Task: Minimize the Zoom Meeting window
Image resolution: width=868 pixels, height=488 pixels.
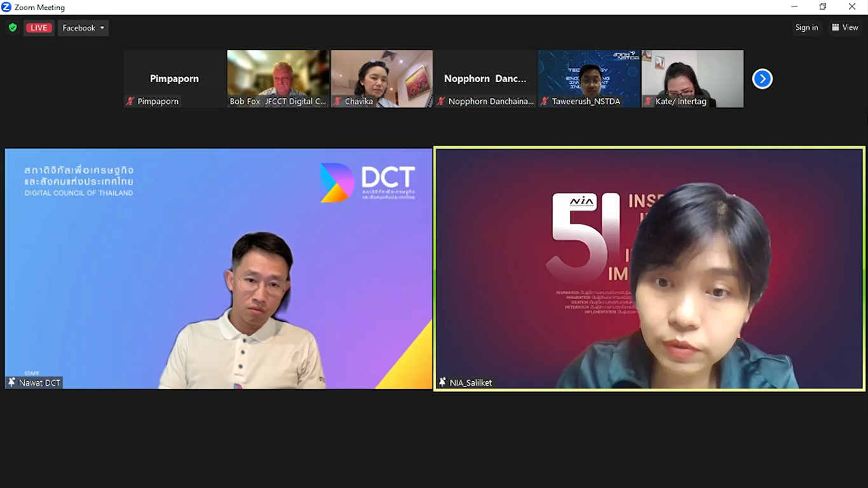Action: (794, 7)
